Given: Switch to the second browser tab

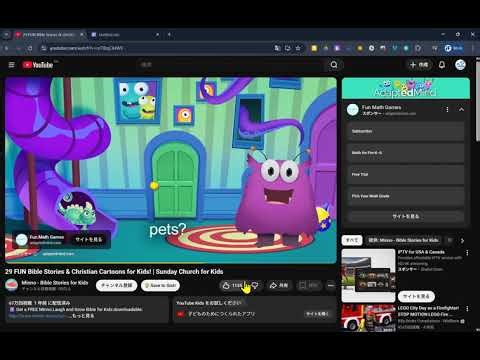Looking at the screenshot, I should coord(125,34).
